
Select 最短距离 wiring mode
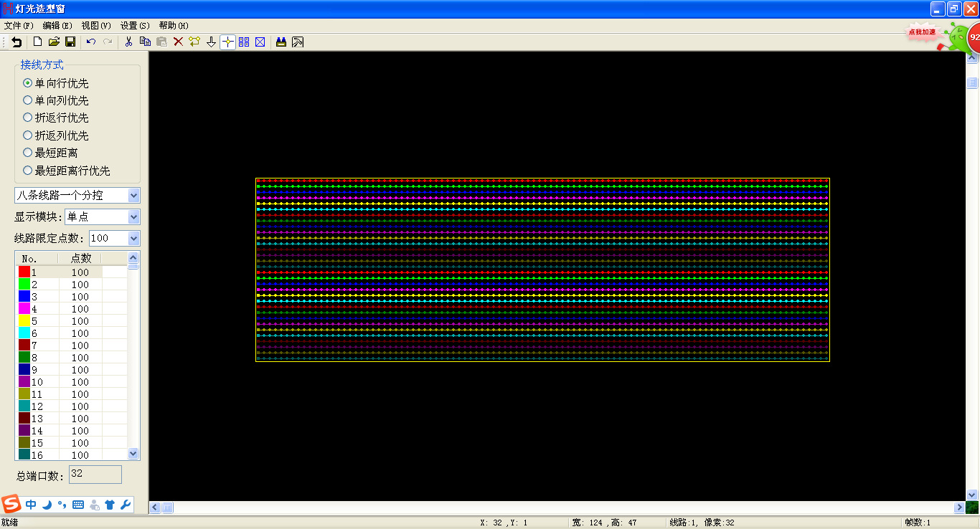[50, 153]
